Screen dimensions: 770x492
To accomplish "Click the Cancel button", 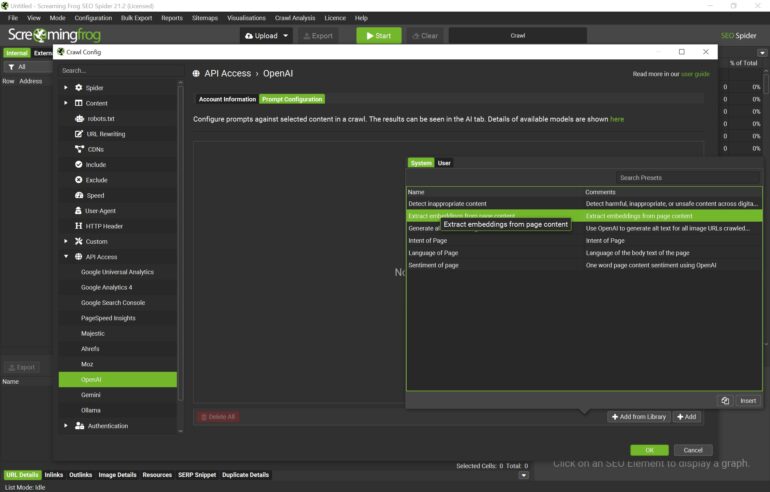I will pyautogui.click(x=692, y=450).
